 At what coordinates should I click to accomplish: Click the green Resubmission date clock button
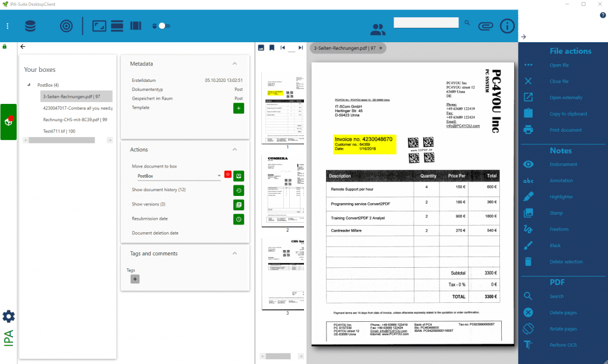point(238,219)
